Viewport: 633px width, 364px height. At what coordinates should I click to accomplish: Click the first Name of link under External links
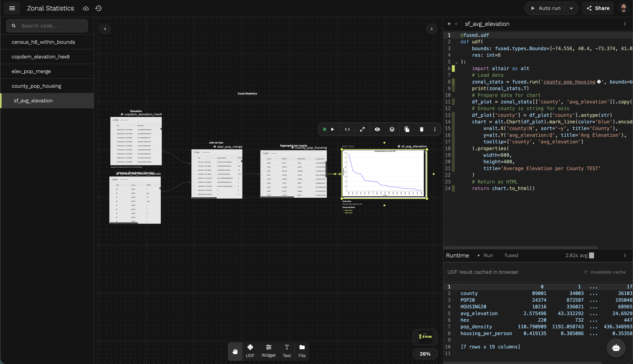(349, 210)
